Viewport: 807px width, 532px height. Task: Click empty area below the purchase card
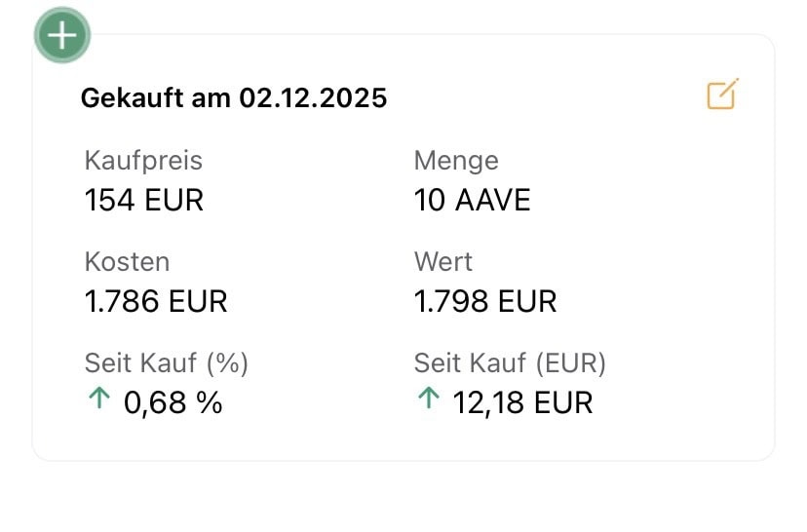[x=403, y=499]
